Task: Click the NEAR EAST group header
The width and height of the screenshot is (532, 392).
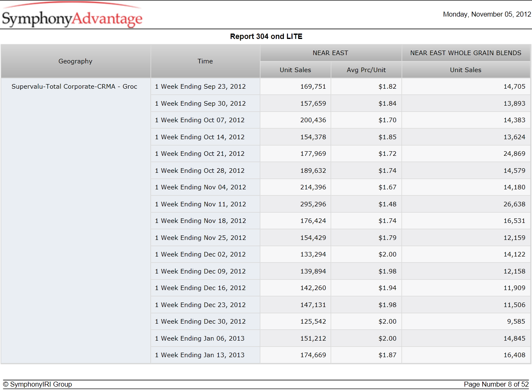Action: tap(331, 53)
